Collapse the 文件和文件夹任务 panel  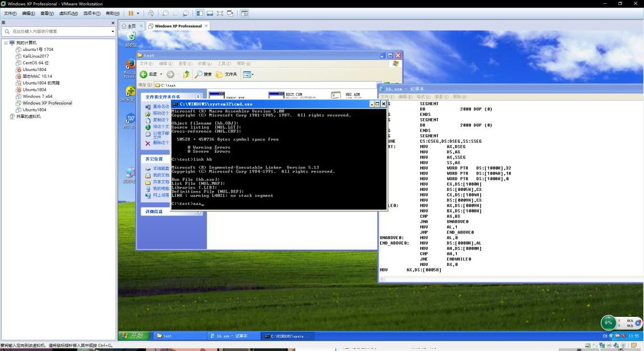click(x=198, y=97)
